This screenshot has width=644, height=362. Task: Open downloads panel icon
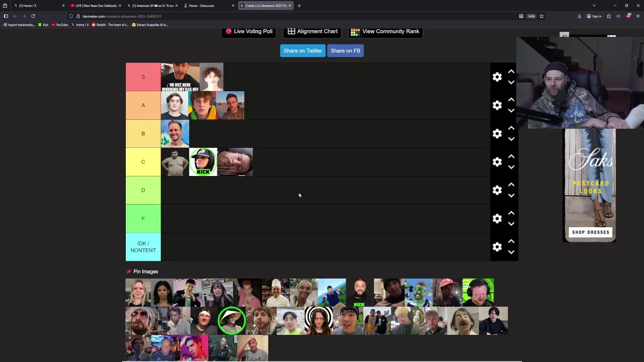click(x=579, y=16)
